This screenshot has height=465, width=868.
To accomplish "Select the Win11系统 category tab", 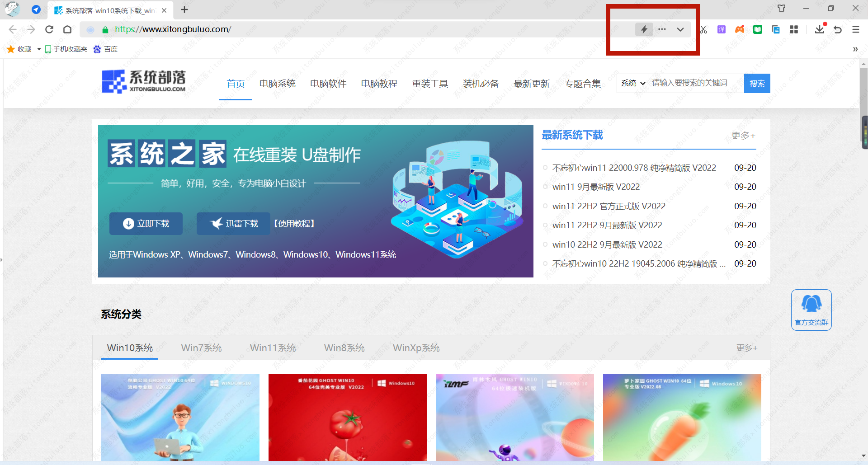I will click(273, 348).
